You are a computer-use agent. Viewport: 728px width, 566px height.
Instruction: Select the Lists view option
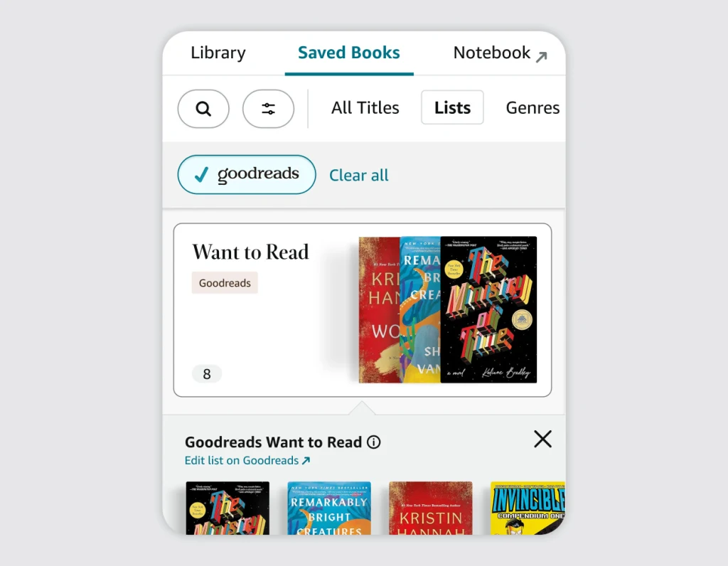click(452, 107)
